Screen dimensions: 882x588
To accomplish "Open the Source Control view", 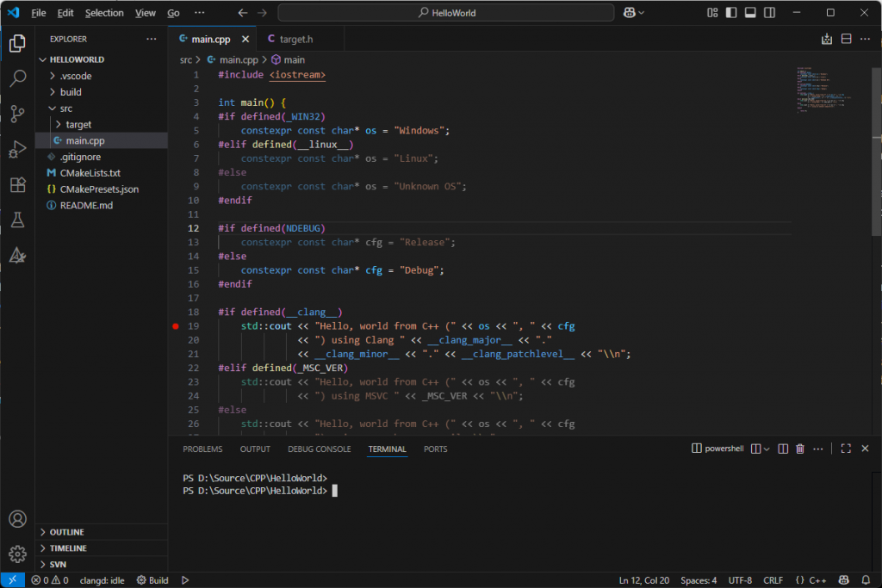I will (17, 114).
